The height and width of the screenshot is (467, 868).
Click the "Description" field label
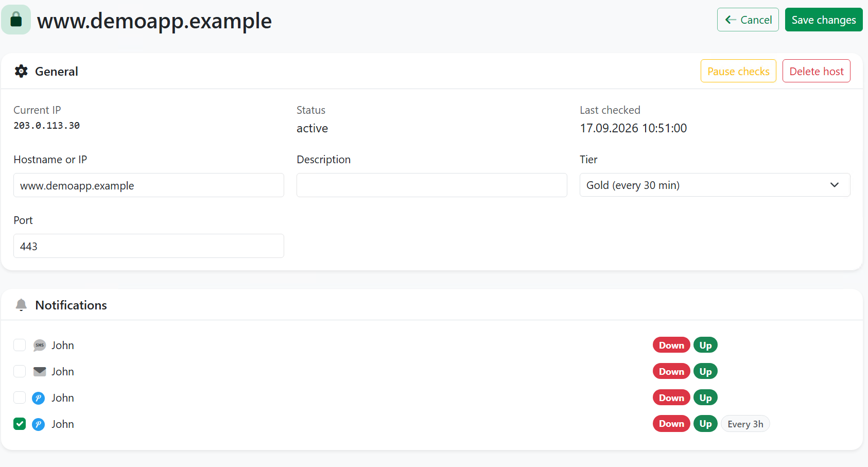(323, 160)
